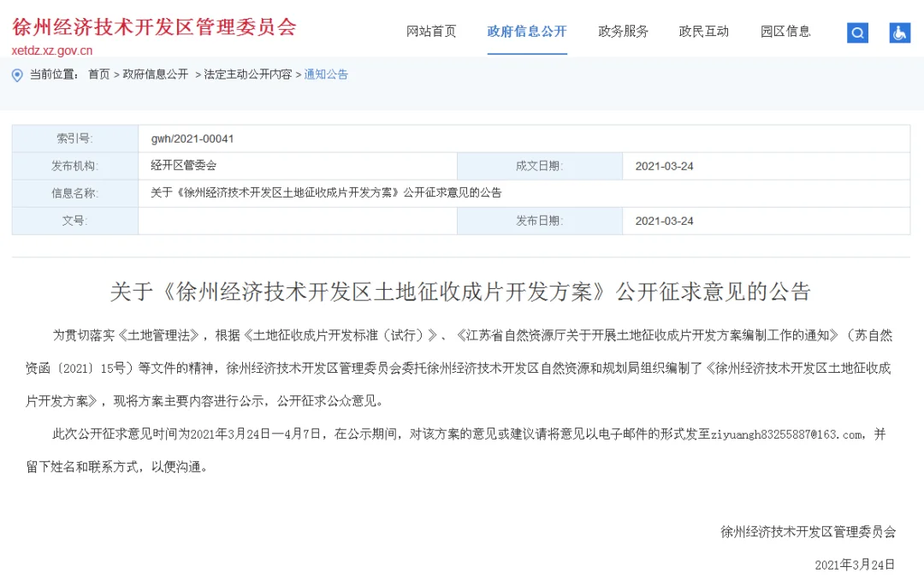The image size is (924, 585).
Task: Click the paragraph starting with 为贯切落实
Action: point(459,369)
